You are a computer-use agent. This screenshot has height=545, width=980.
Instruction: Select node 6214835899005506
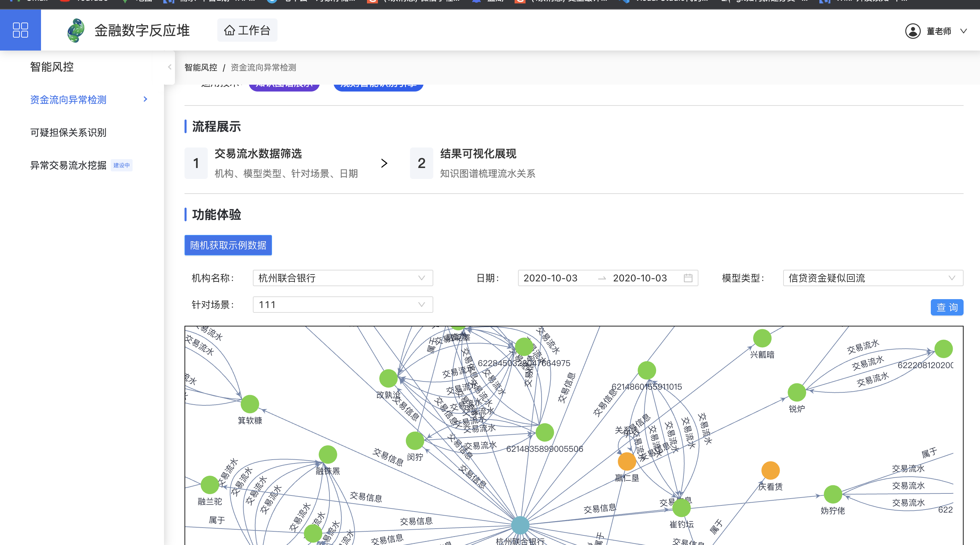544,432
